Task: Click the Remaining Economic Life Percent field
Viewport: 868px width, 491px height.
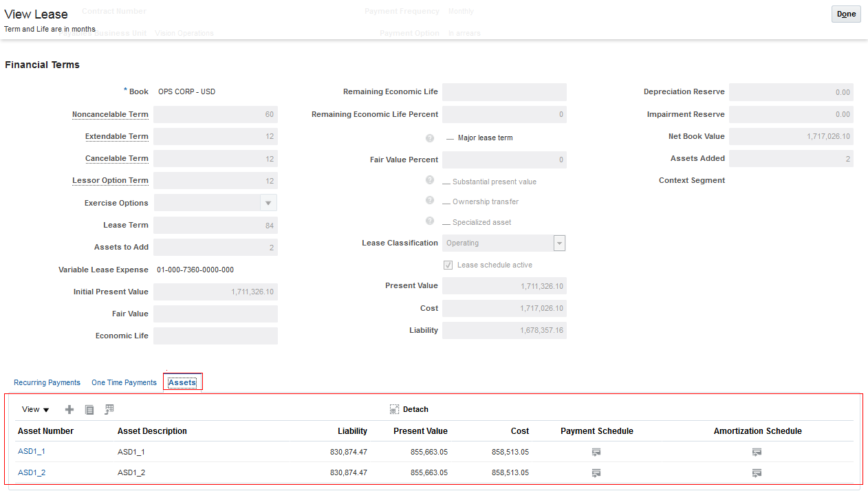Action: click(x=504, y=114)
